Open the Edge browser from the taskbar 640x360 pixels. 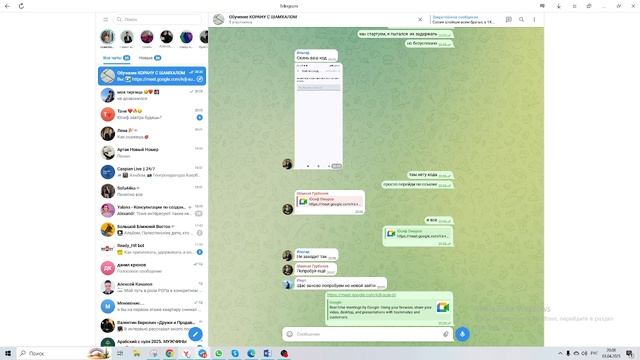(251, 353)
